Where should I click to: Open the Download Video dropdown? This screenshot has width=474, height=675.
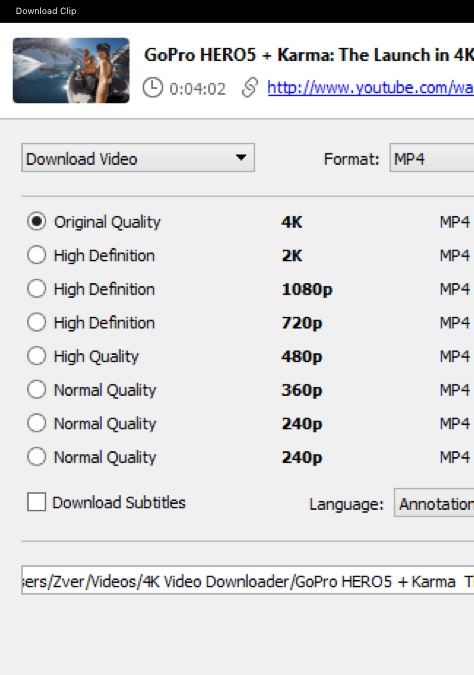138,158
